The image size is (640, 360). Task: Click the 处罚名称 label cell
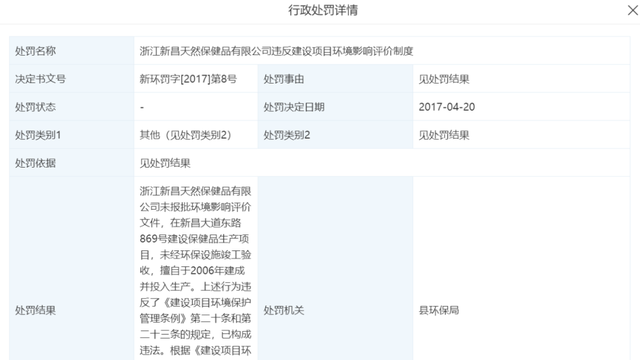[72, 51]
